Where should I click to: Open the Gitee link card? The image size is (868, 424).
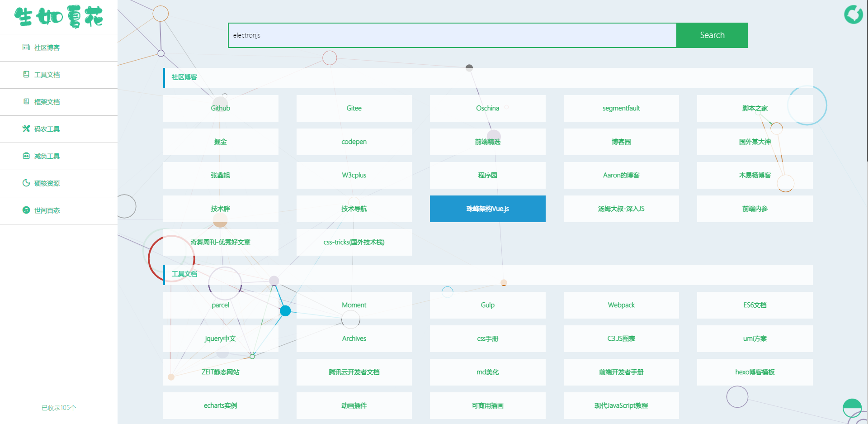[354, 108]
